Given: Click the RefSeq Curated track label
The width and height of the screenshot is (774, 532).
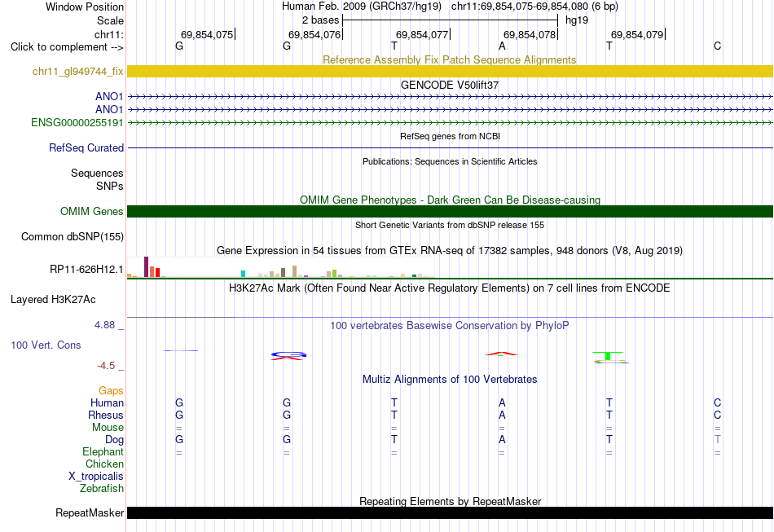Looking at the screenshot, I should point(86,147).
